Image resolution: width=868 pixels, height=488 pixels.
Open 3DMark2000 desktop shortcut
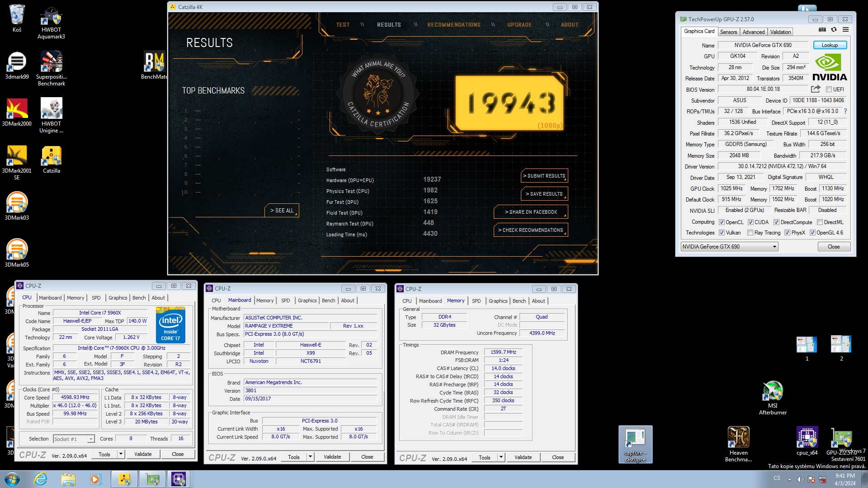pyautogui.click(x=17, y=113)
